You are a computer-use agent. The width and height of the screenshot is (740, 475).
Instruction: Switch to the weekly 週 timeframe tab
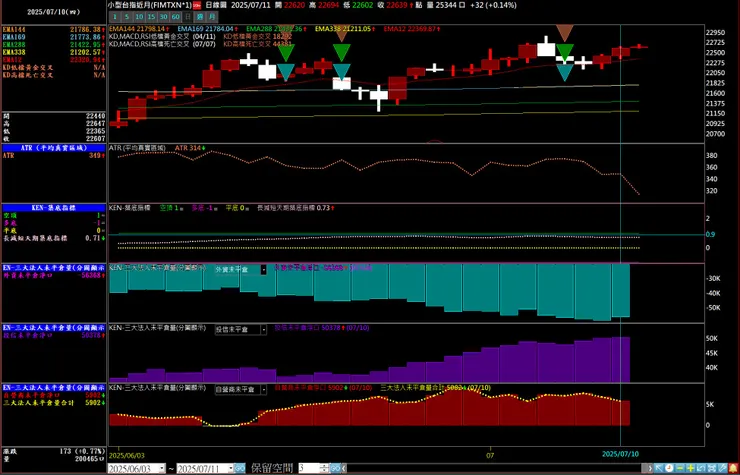[x=200, y=17]
